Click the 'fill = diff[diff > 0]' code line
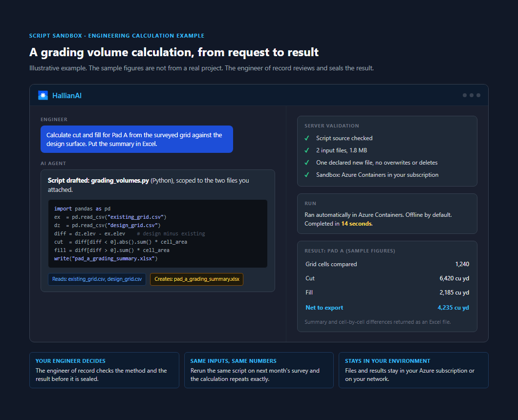This screenshot has height=420, width=518. tap(111, 250)
